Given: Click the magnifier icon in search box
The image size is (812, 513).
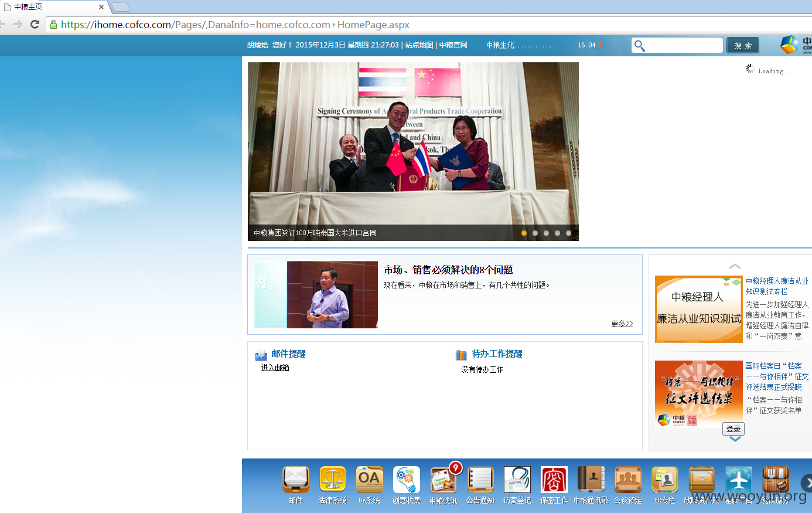Looking at the screenshot, I should pyautogui.click(x=640, y=46).
